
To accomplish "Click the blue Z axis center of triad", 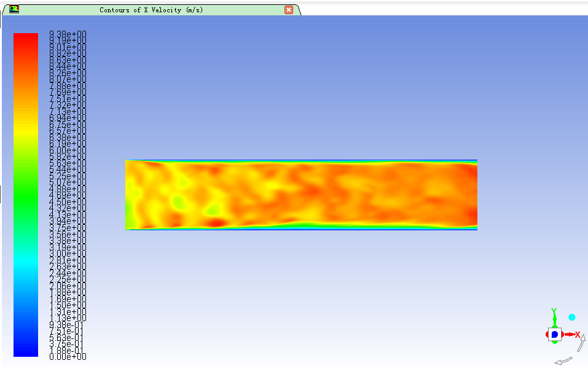I will pos(555,334).
